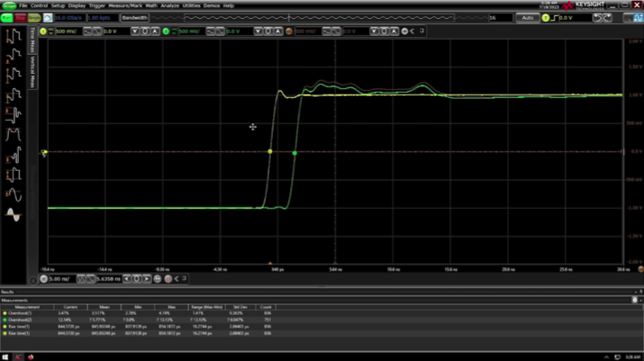Screen dimensions: 644x361
Task: Click the redo arrow in top toolbar
Action: [607, 18]
